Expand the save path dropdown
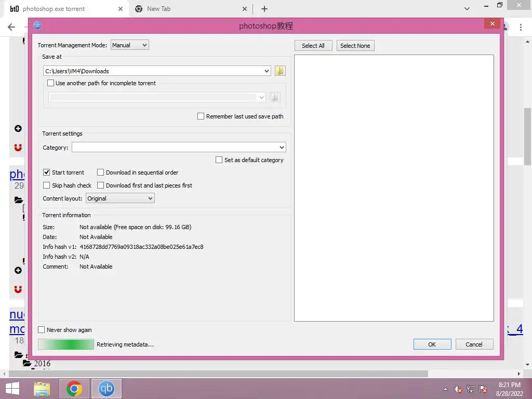The image size is (532, 399). [x=267, y=71]
